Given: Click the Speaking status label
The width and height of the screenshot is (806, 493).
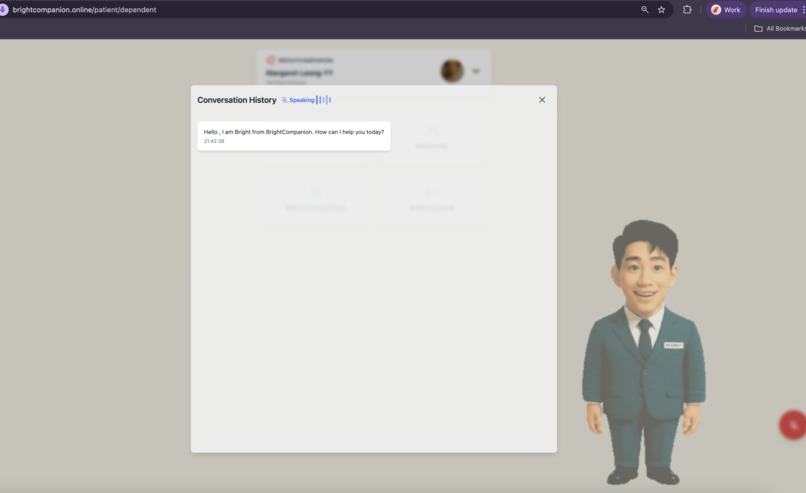Looking at the screenshot, I should [x=302, y=100].
